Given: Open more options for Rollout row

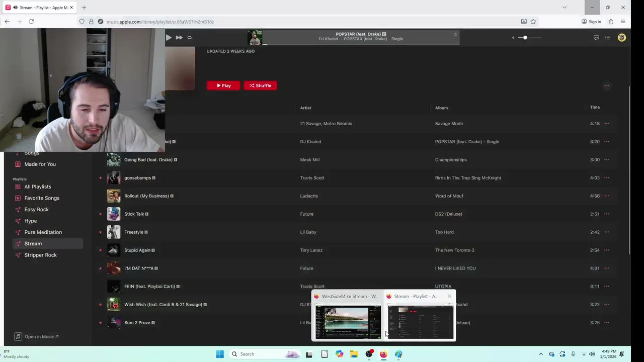Looking at the screenshot, I should pos(607,196).
